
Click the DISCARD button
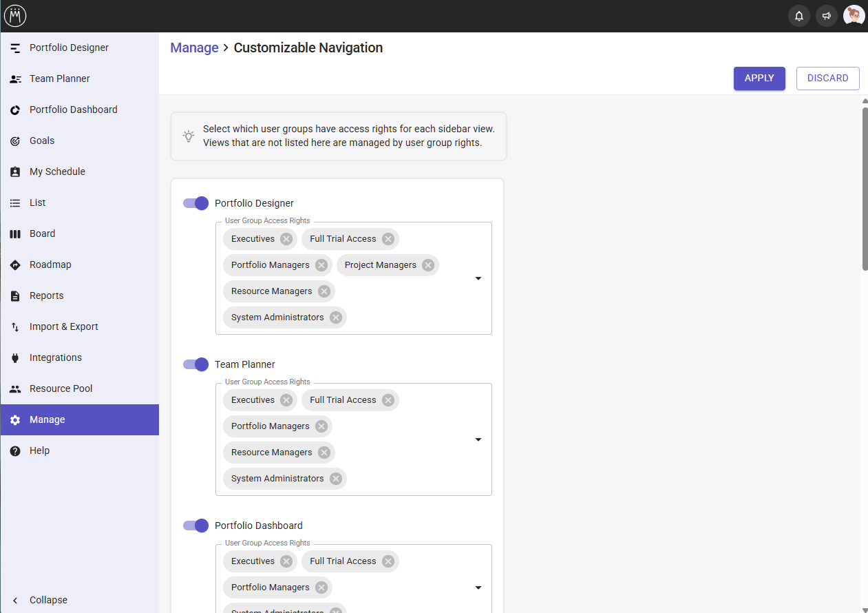[827, 79]
